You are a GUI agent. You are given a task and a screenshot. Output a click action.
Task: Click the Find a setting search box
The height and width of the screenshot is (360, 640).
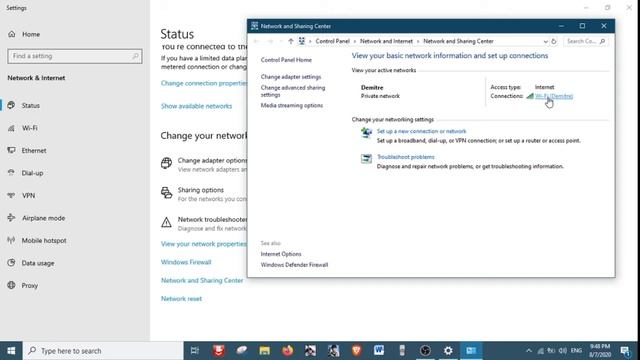pos(75,56)
